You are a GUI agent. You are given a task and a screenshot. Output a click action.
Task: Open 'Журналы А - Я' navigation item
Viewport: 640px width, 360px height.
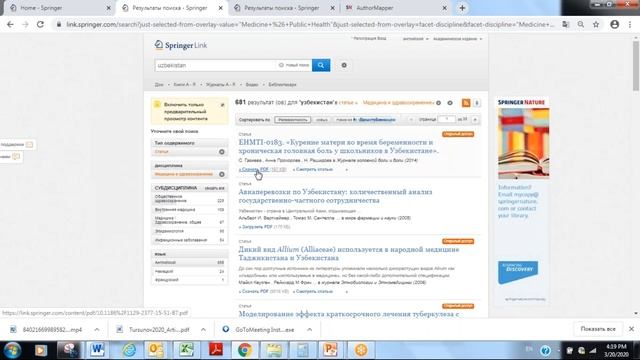(220, 84)
